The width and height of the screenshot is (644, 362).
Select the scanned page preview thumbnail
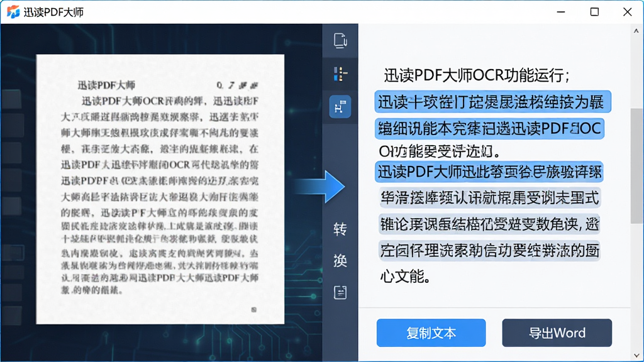coord(160,189)
